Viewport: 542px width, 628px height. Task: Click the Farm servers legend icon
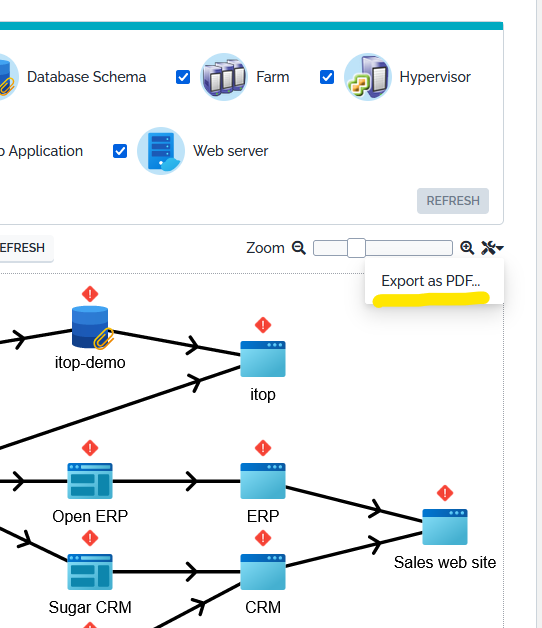click(224, 77)
